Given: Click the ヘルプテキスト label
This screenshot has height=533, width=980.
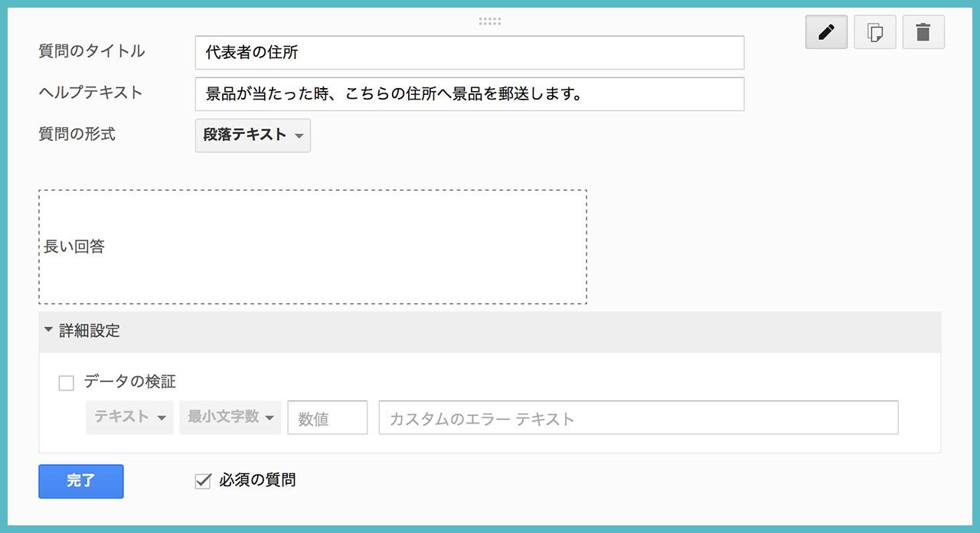Looking at the screenshot, I should 91,93.
